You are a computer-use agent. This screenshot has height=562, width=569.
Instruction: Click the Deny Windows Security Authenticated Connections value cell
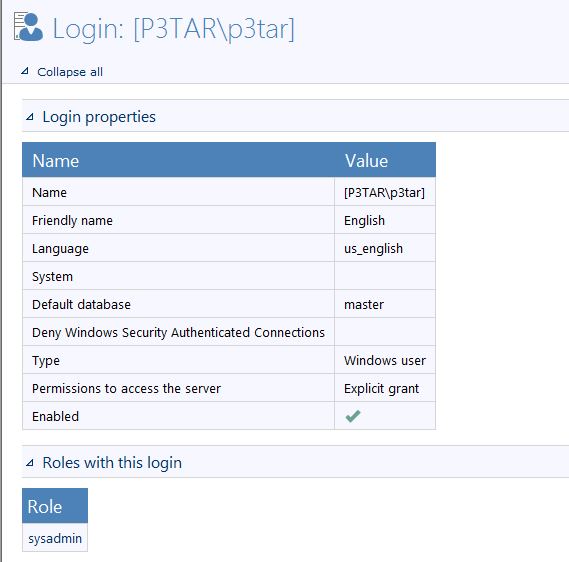click(x=385, y=332)
